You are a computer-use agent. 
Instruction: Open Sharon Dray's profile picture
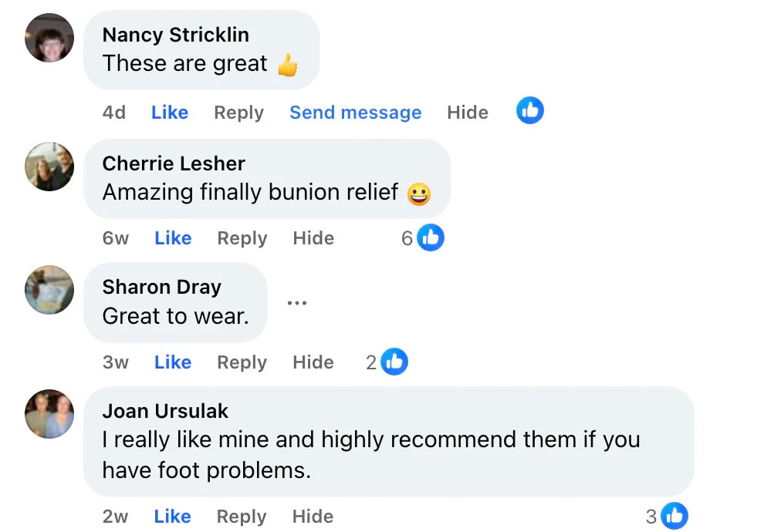click(49, 290)
